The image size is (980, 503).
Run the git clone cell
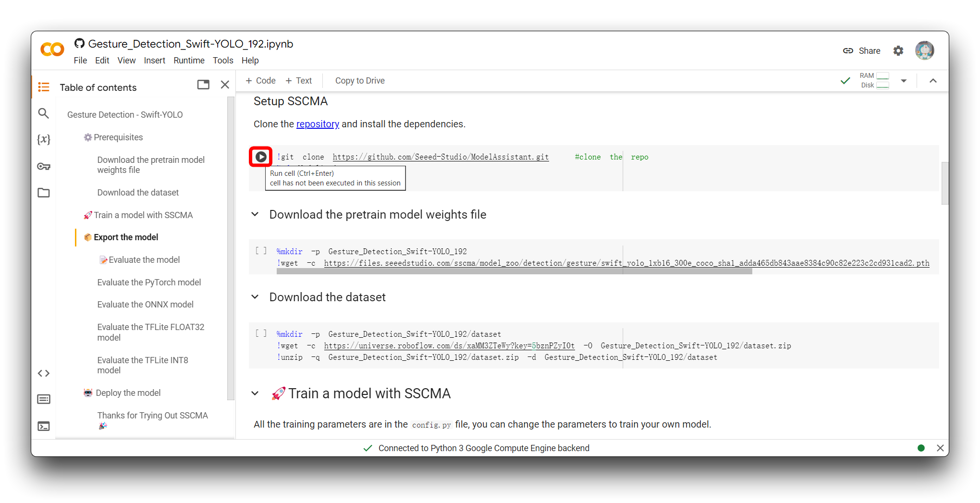click(x=261, y=157)
